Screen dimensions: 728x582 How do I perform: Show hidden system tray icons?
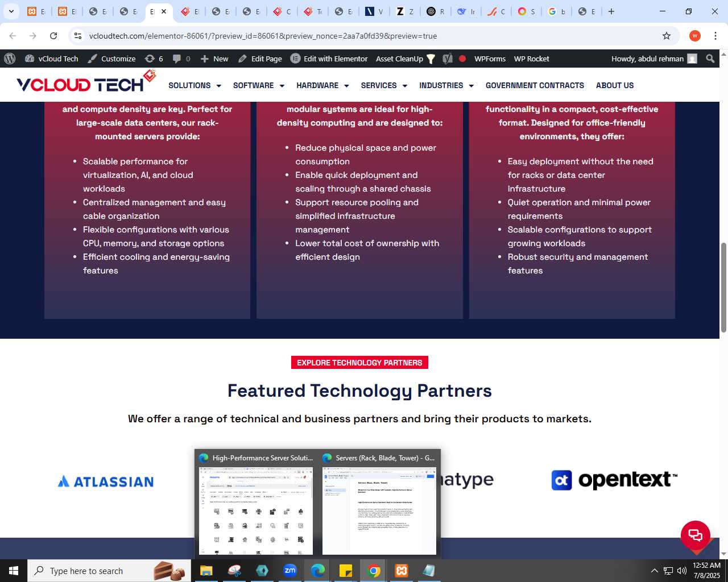pos(654,571)
